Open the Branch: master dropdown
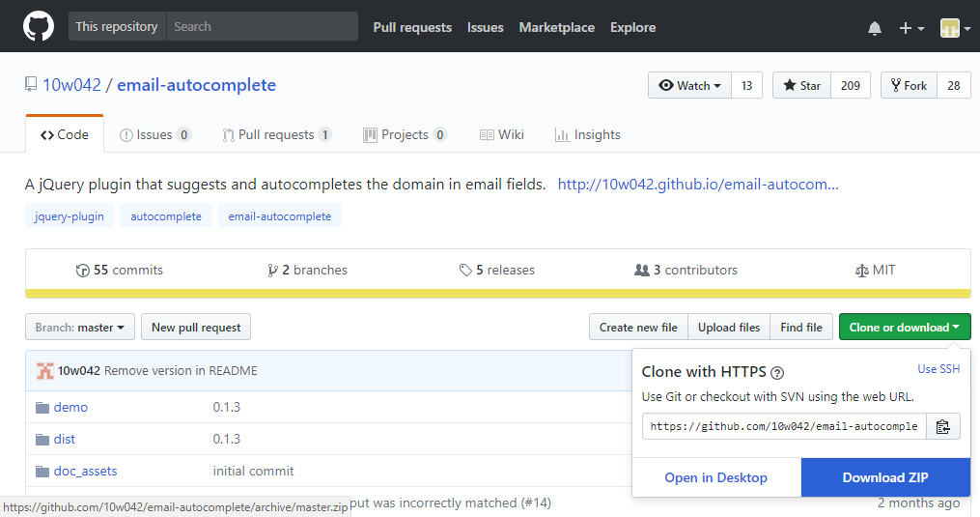The width and height of the screenshot is (980, 517). click(80, 328)
